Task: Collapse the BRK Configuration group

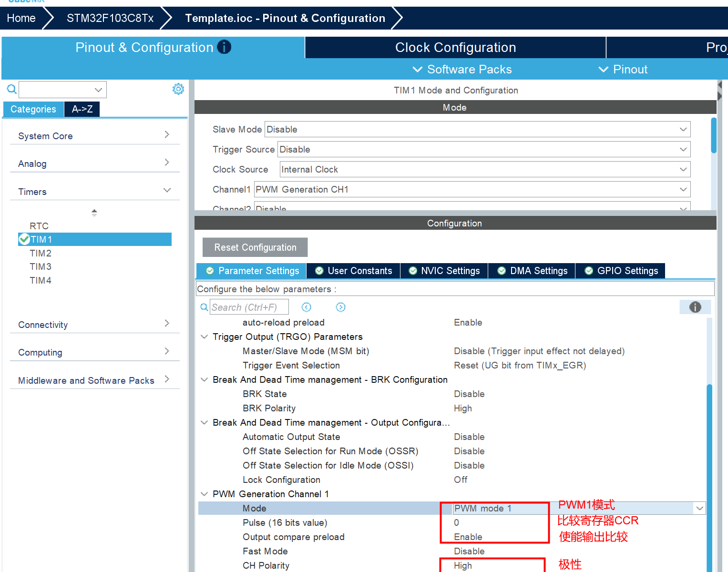Action: (204, 379)
